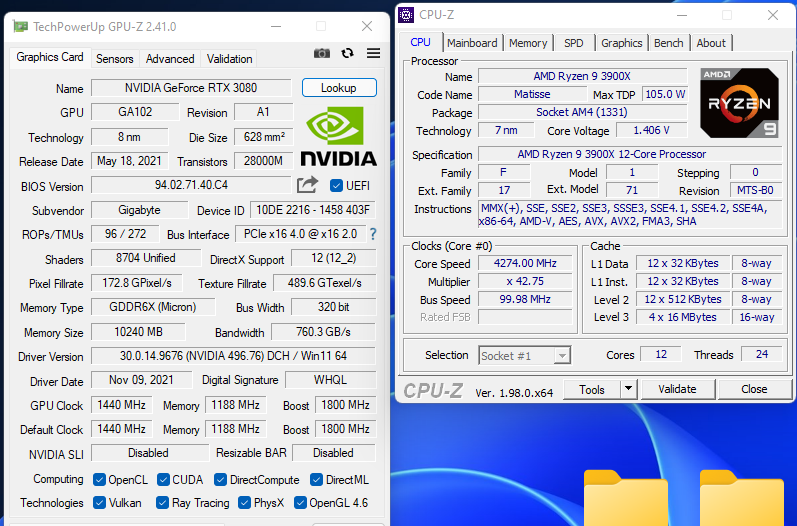The height and width of the screenshot is (526, 797).
Task: Click the GPU-Z screenshot camera icon
Action: pyautogui.click(x=322, y=53)
